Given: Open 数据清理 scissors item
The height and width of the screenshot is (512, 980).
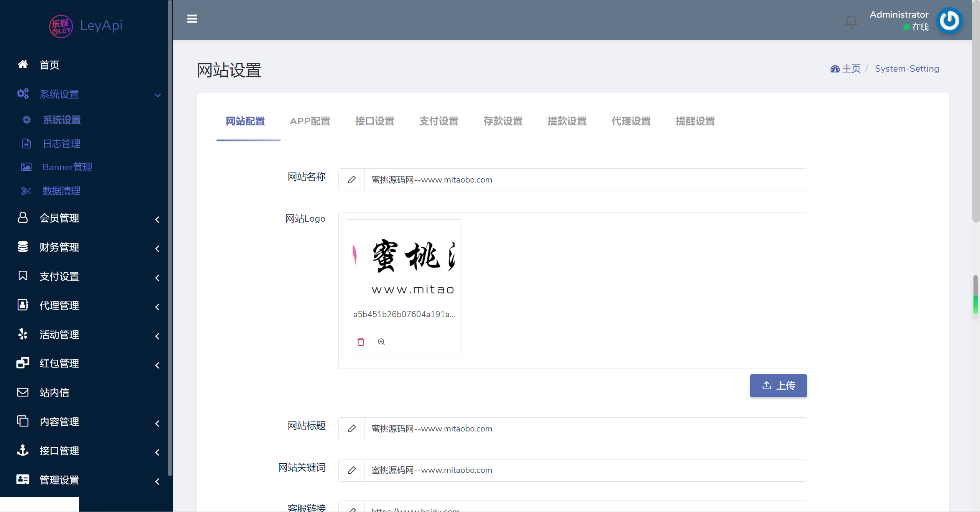Looking at the screenshot, I should pyautogui.click(x=61, y=191).
